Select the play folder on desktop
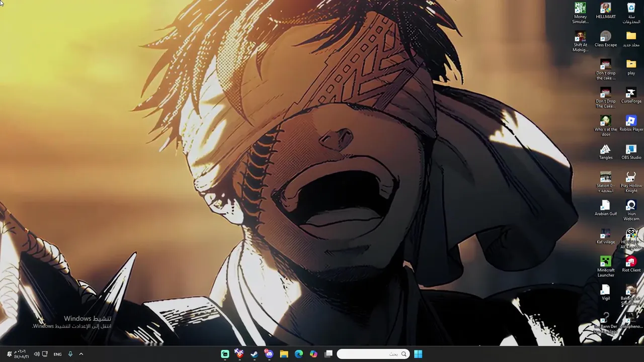This screenshot has height=362, width=644. [631, 67]
